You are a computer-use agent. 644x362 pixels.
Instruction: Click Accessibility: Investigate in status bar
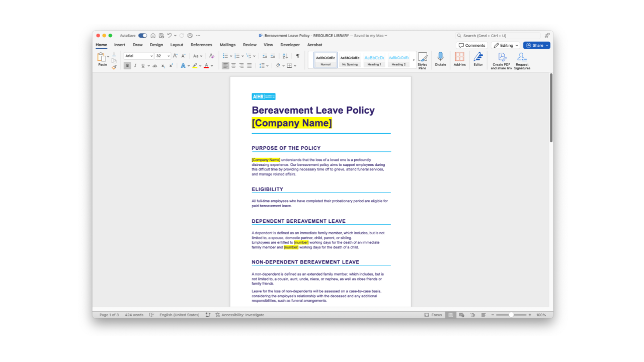[239, 315]
